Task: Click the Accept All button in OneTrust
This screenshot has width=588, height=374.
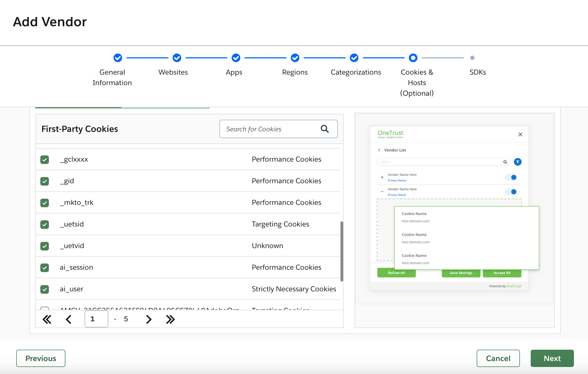Action: click(x=502, y=272)
